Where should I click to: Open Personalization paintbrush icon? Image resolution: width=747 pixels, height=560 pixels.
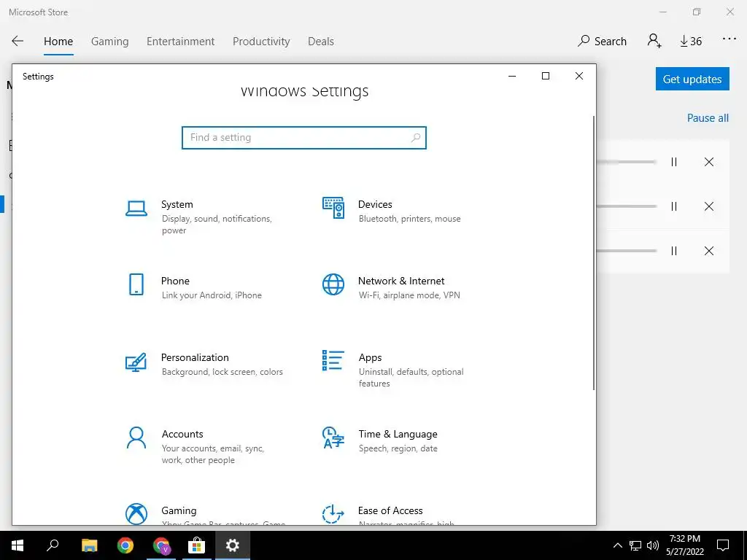point(136,362)
